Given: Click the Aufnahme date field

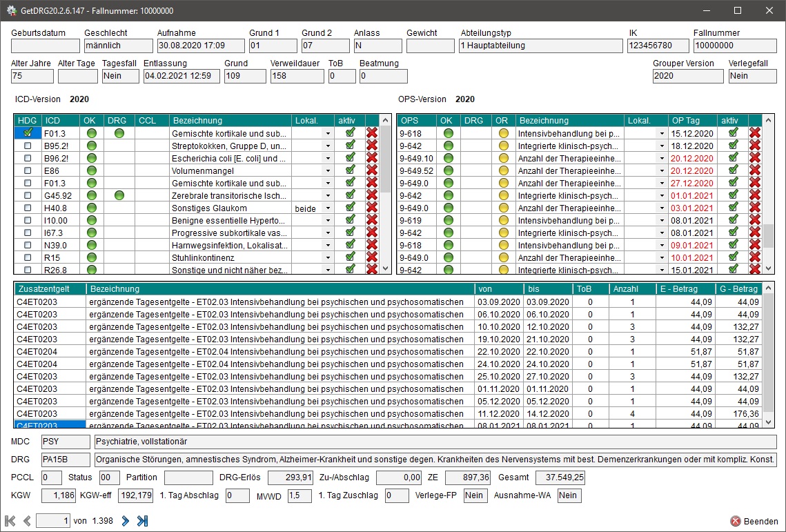Looking at the screenshot, I should (201, 46).
